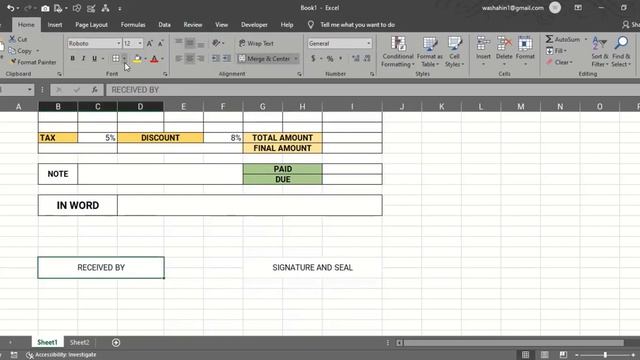Click the Orientation icon
The height and width of the screenshot is (360, 640).
[x=216, y=43]
